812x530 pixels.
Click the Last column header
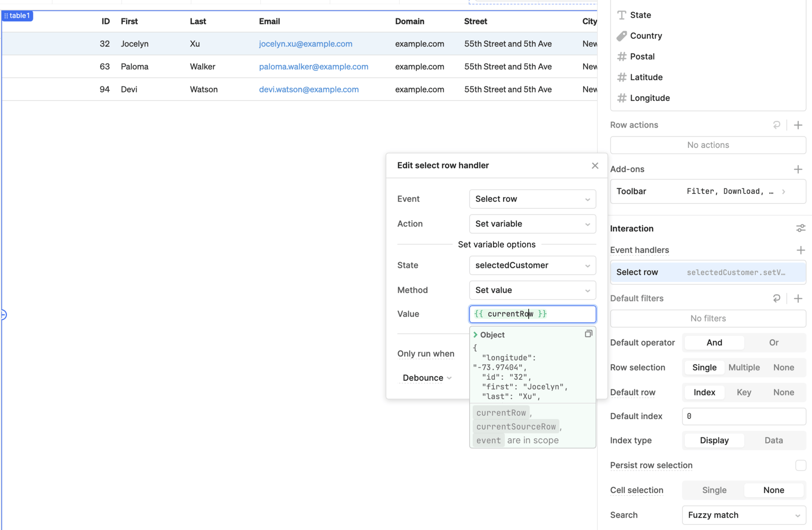(x=198, y=21)
